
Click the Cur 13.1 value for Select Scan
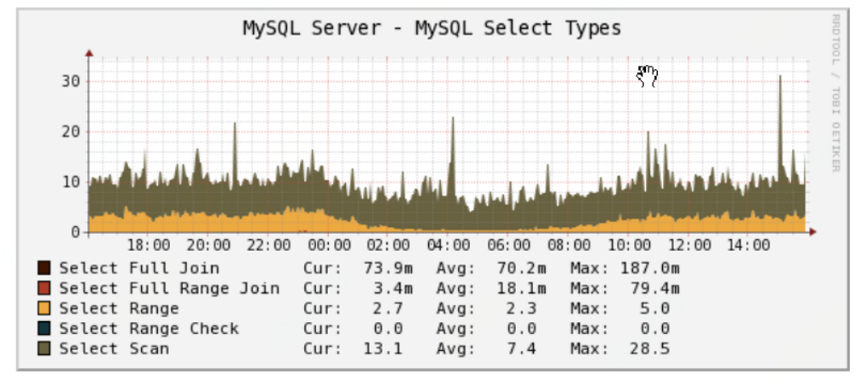coord(383,348)
